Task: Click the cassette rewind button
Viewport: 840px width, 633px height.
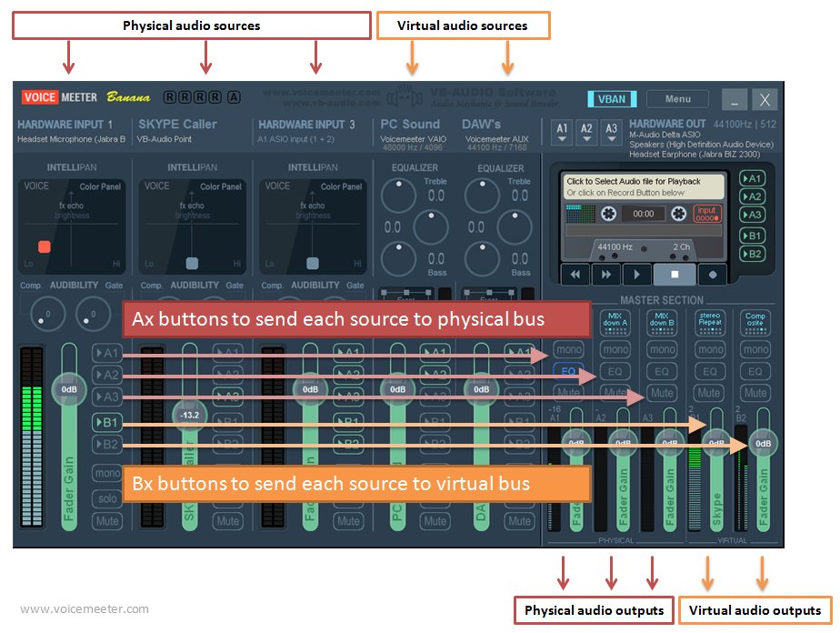Action: coord(575,275)
